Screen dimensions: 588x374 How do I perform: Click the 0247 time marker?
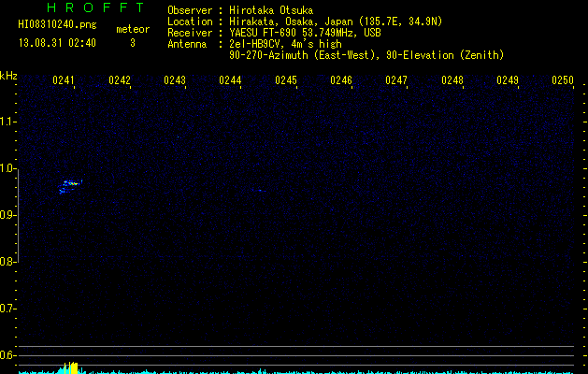(x=396, y=80)
